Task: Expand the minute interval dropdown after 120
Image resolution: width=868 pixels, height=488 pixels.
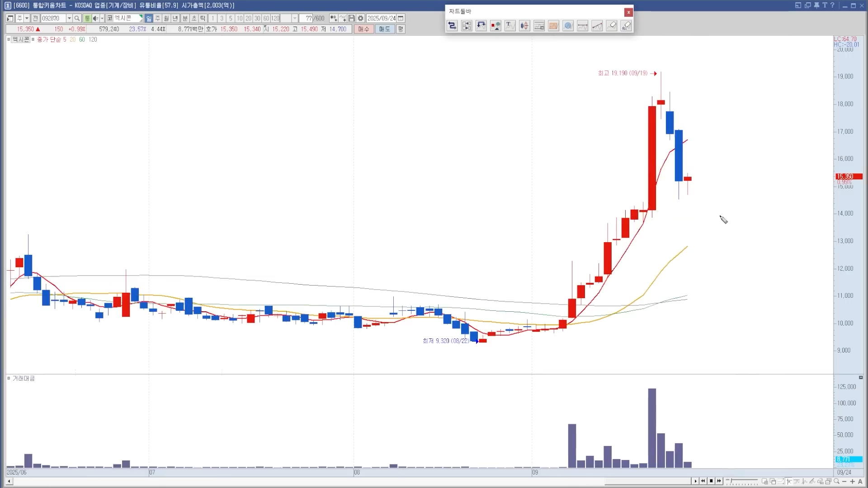Action: [x=295, y=19]
